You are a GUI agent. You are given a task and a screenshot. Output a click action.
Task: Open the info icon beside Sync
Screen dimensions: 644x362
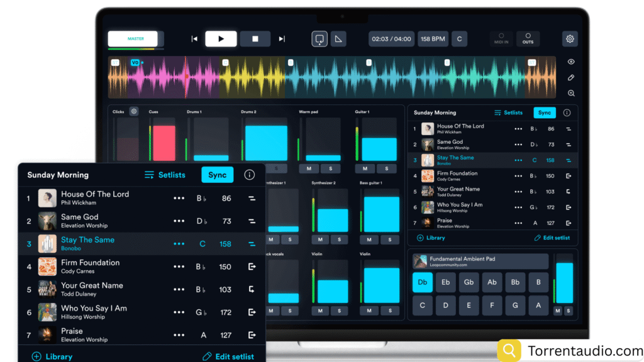coord(249,175)
